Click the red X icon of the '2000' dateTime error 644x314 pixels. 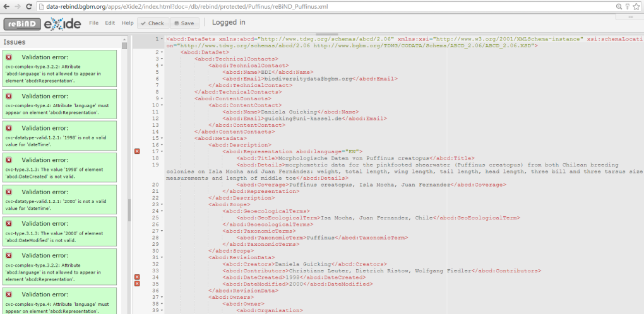(x=9, y=192)
